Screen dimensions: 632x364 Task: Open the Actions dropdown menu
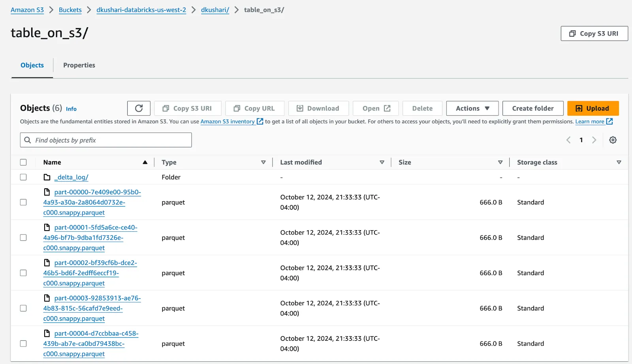[x=472, y=108]
